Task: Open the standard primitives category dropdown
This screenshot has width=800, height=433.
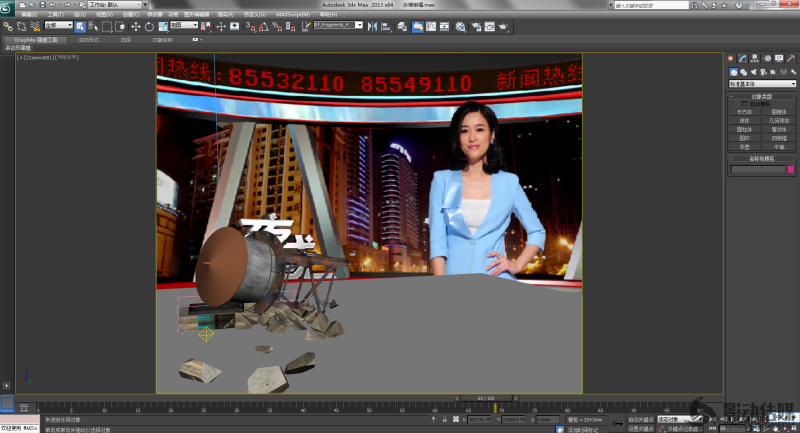Action: [760, 84]
